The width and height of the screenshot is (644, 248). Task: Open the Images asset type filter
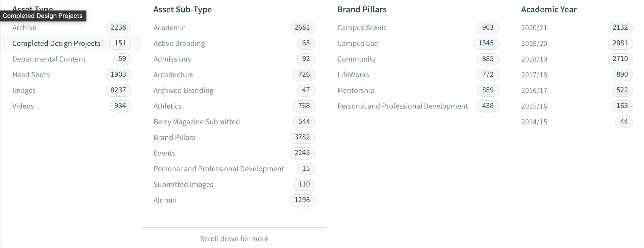pos(71,90)
